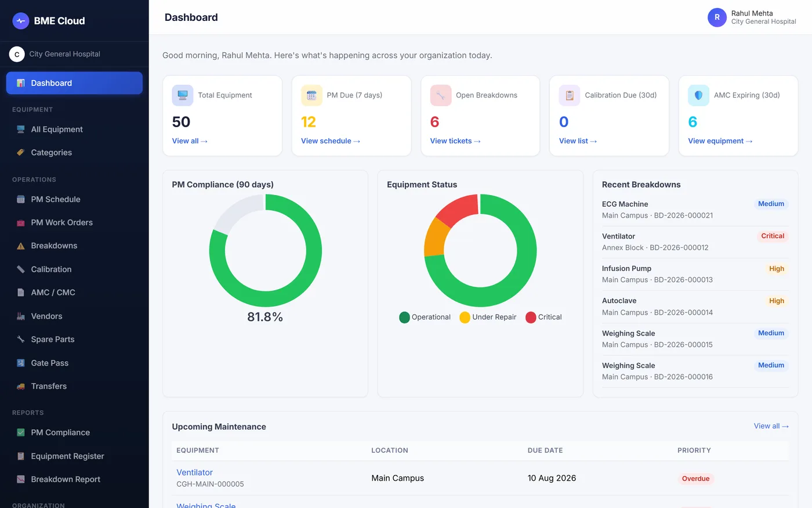Click the Breakdown Report chart icon
This screenshot has width=812, height=508.
[21, 480]
